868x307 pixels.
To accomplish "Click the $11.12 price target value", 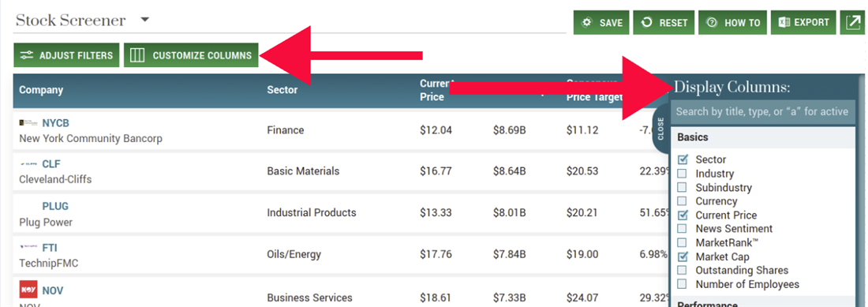I will (582, 130).
